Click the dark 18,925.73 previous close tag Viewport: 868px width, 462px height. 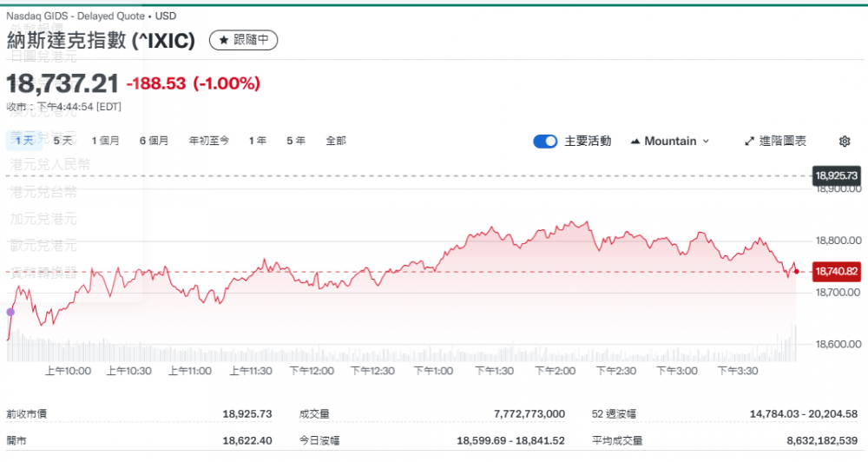tap(836, 176)
